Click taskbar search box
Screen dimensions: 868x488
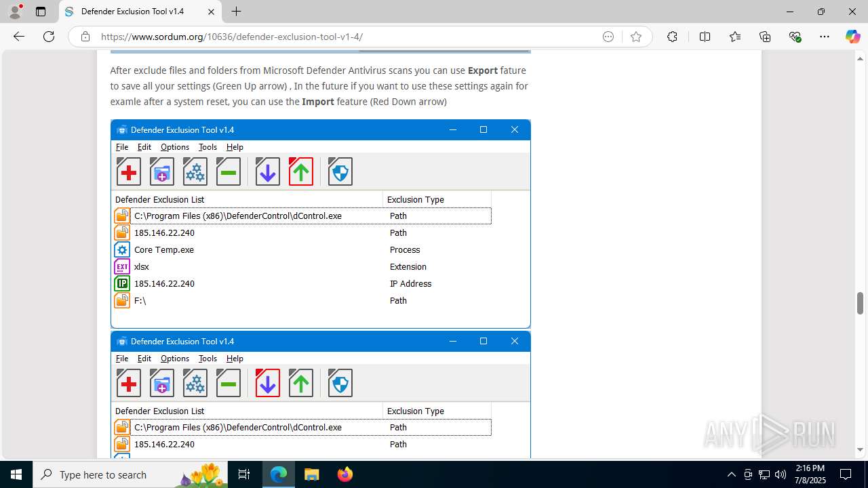coord(130,474)
